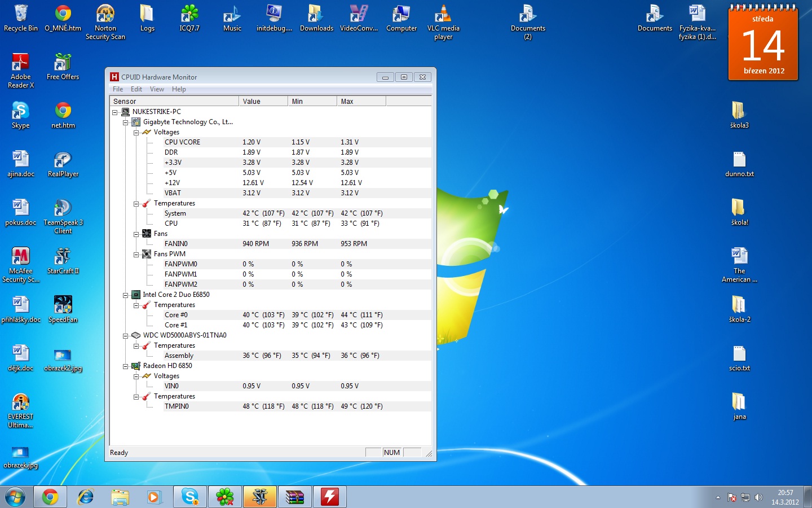
Task: Collapse the Radeon HD 6850 node
Action: [x=125, y=366]
